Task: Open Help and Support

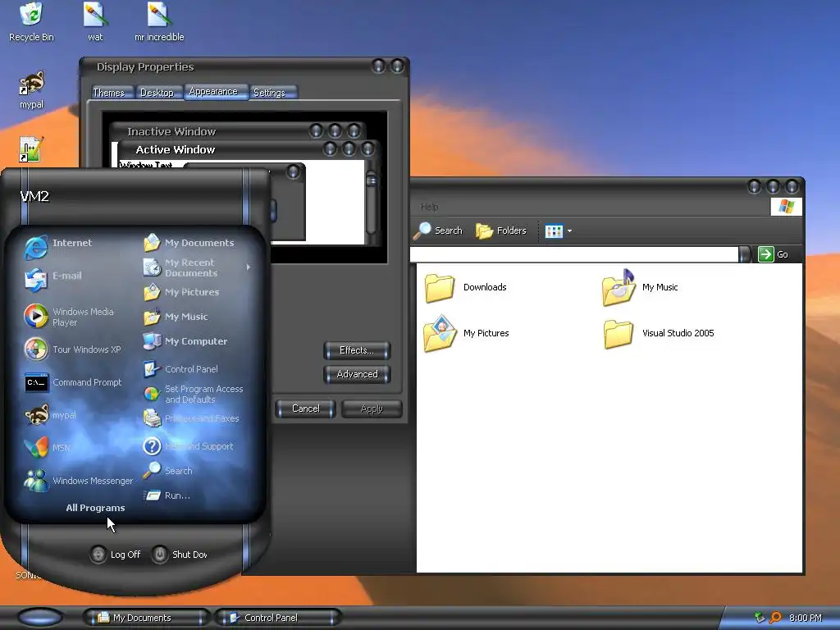Action: click(188, 445)
